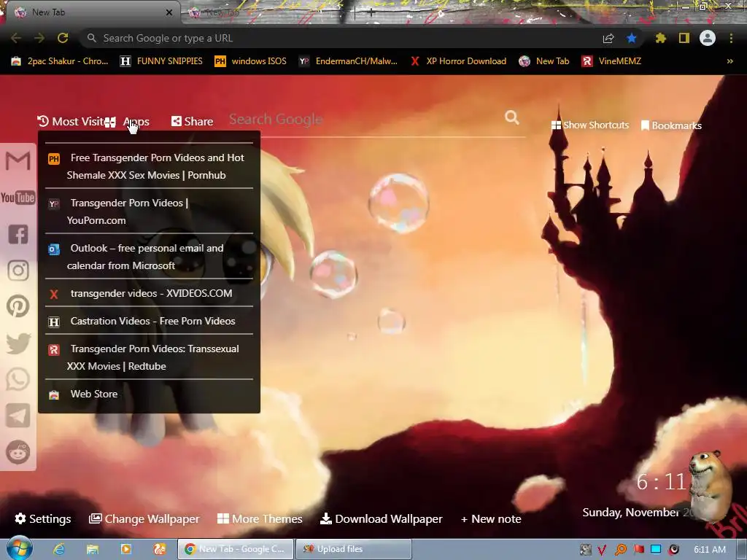This screenshot has height=560, width=747.
Task: Click the cyan monitor tray icon
Action: 656,549
